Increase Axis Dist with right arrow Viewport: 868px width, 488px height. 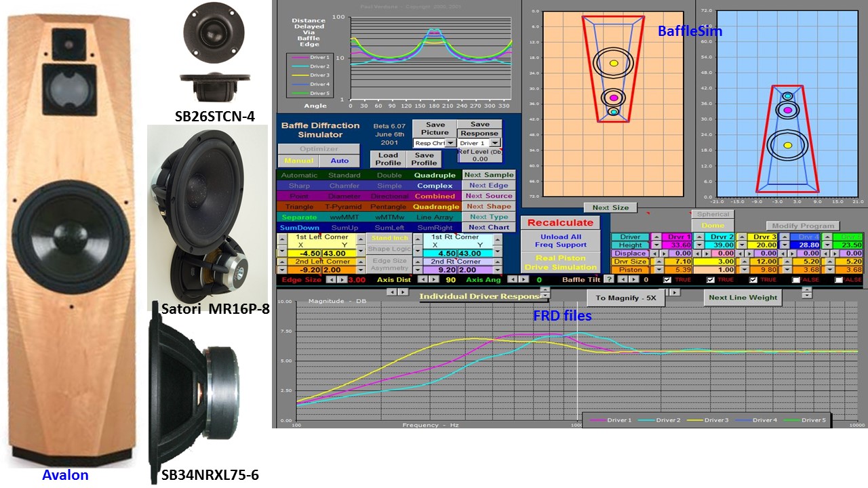point(434,279)
